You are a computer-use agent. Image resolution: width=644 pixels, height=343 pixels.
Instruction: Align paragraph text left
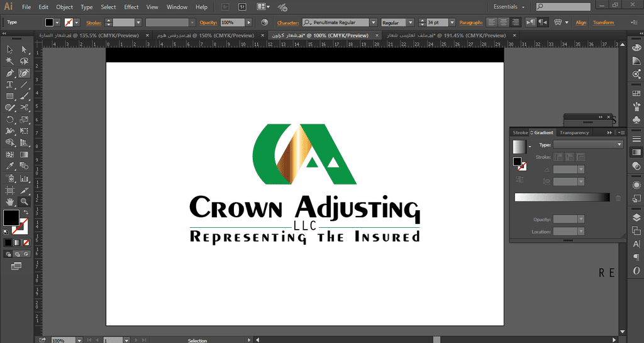tap(492, 22)
